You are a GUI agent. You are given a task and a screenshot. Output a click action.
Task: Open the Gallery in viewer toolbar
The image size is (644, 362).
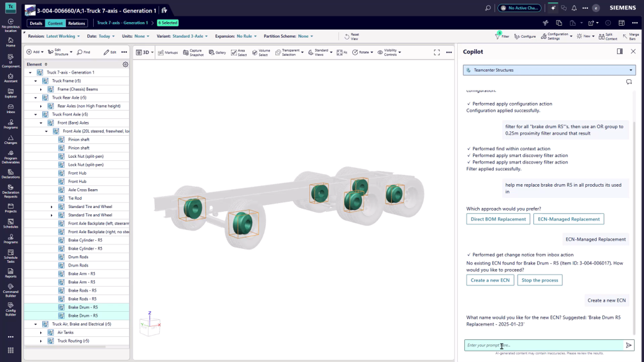coord(217,53)
